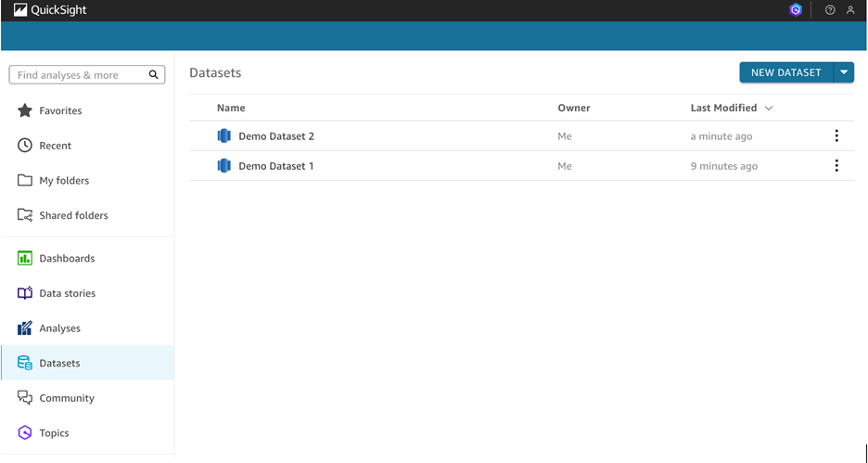The image size is (868, 463).
Task: Open the help question mark icon
Action: pos(830,10)
